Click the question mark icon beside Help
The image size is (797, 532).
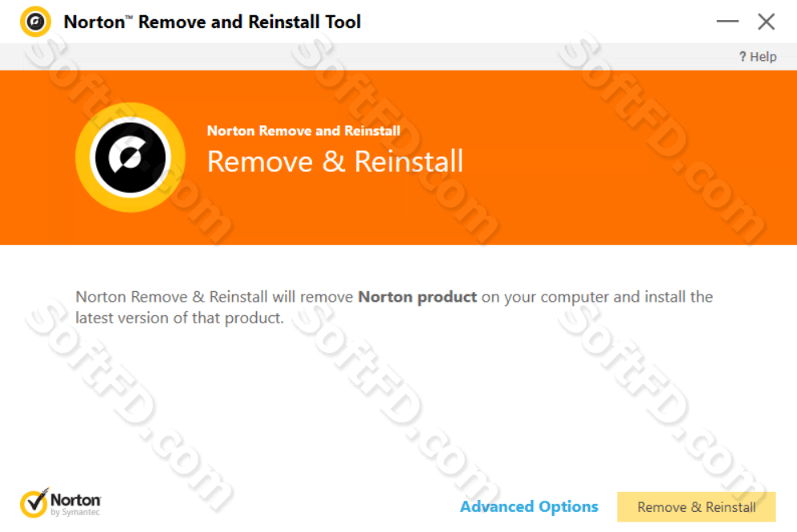[742, 56]
